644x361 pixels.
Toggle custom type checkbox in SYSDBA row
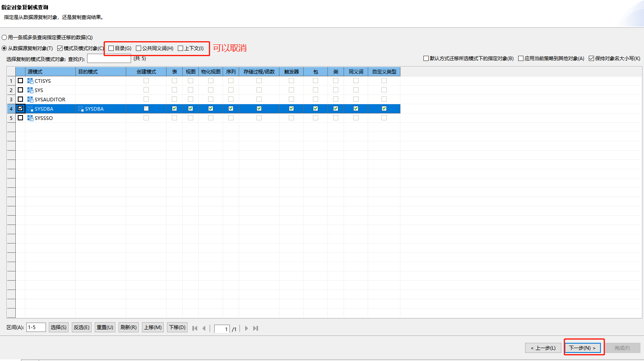click(384, 108)
